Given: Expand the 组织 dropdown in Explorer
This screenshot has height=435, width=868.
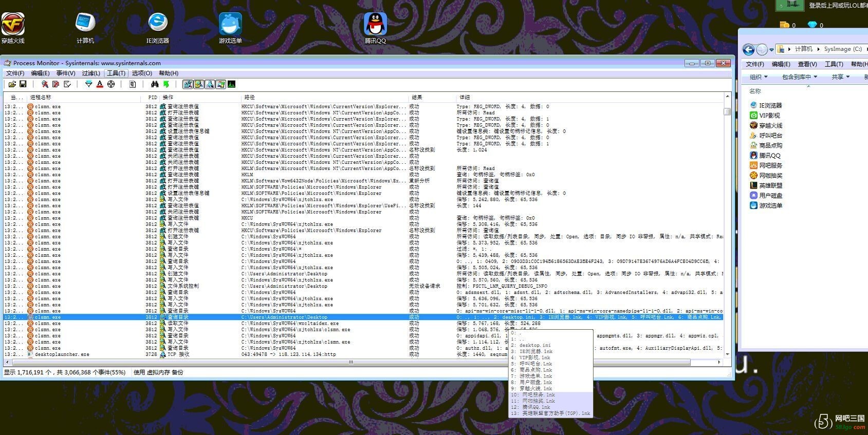Looking at the screenshot, I should pos(759,77).
